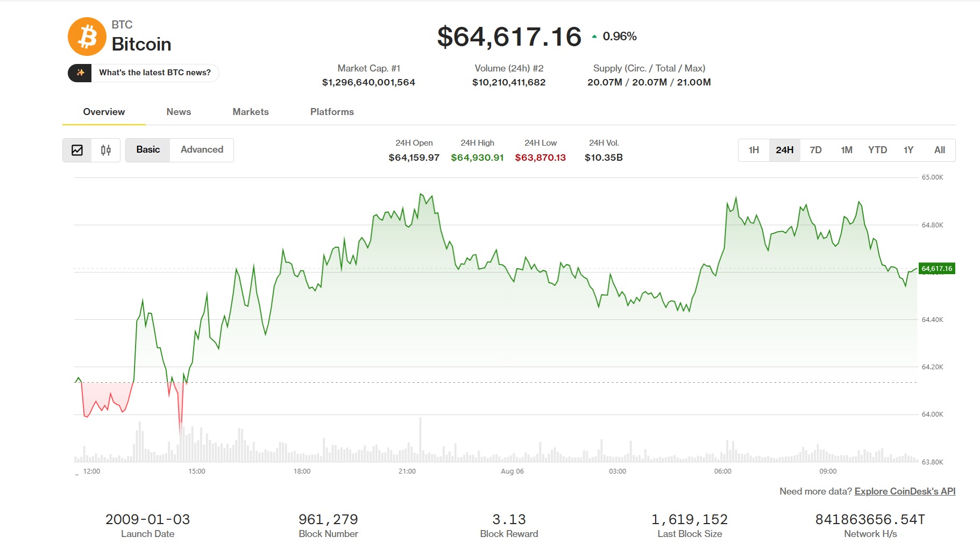
Task: Click the 24H Vol. value $10.35B
Action: pos(603,158)
